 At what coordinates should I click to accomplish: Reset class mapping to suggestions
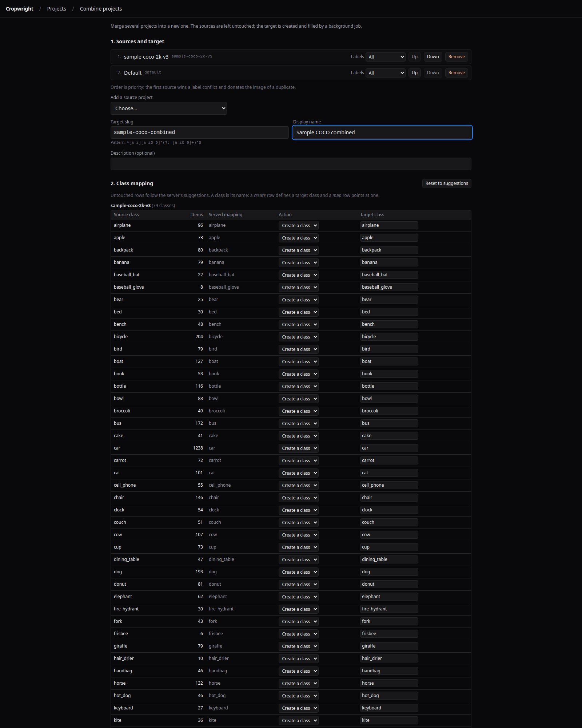click(447, 183)
